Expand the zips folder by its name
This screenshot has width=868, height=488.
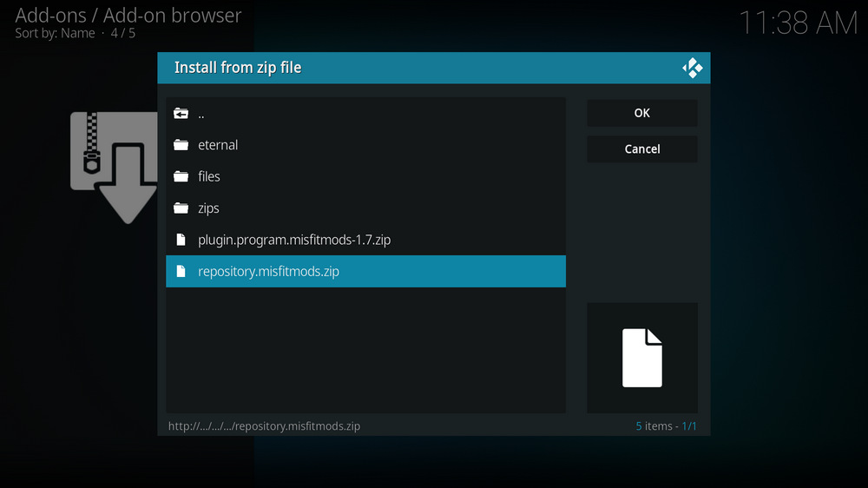(208, 208)
